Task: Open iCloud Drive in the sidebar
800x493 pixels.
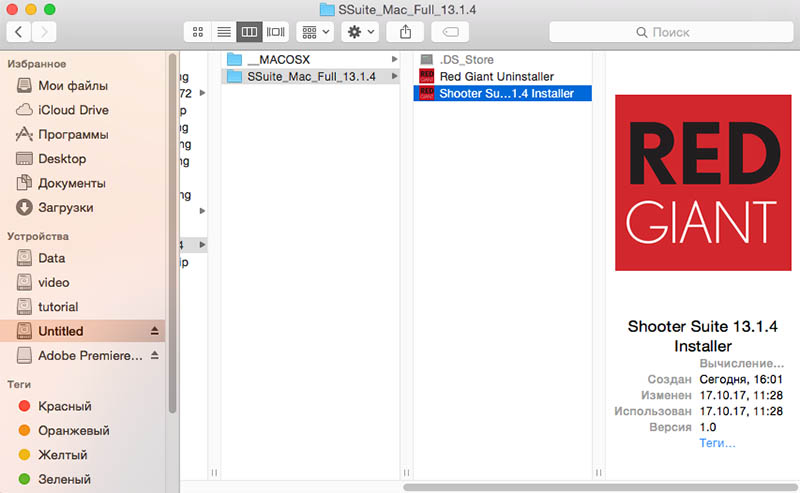Action: point(83,110)
